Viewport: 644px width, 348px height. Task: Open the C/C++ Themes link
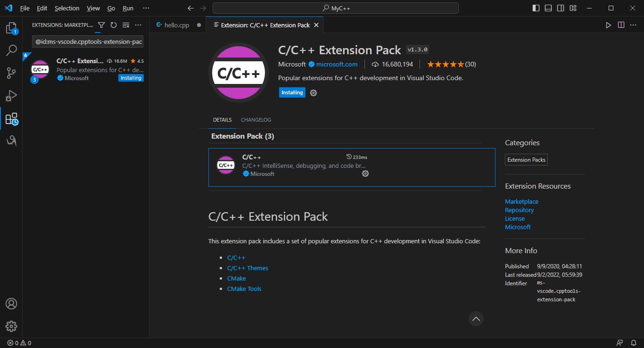[x=248, y=268]
